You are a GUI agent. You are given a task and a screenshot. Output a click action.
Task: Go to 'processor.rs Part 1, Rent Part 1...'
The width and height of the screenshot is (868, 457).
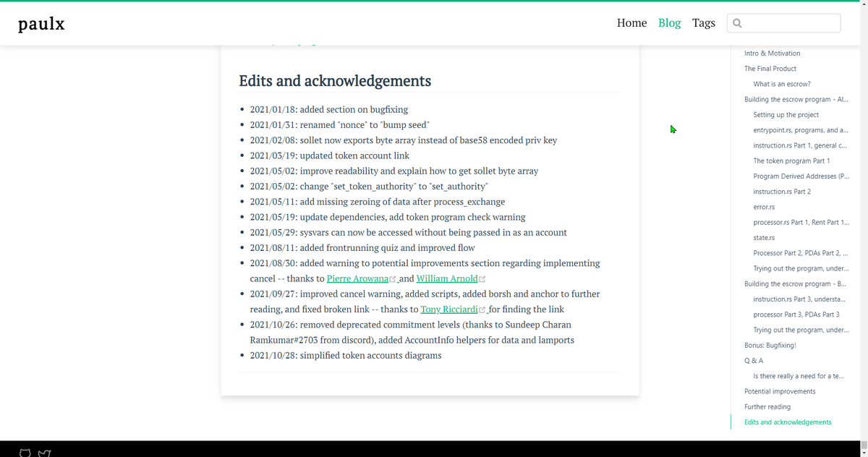(x=801, y=223)
